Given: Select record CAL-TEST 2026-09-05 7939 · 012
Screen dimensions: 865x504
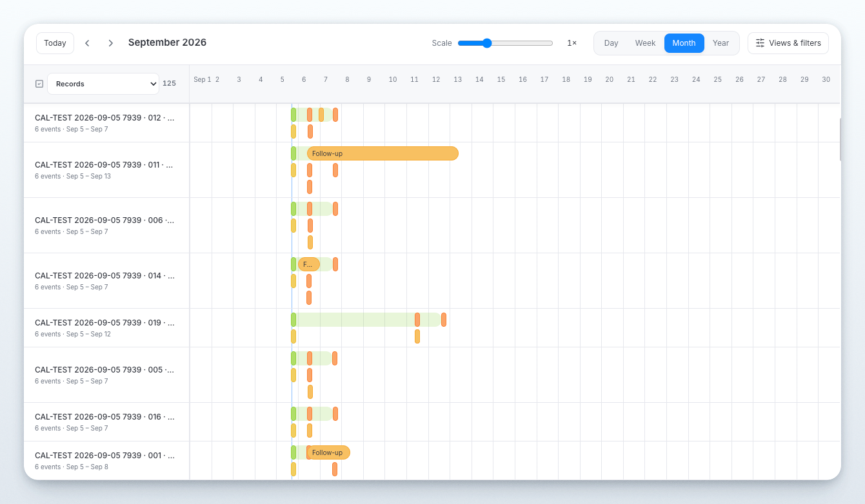Looking at the screenshot, I should coord(106,122).
